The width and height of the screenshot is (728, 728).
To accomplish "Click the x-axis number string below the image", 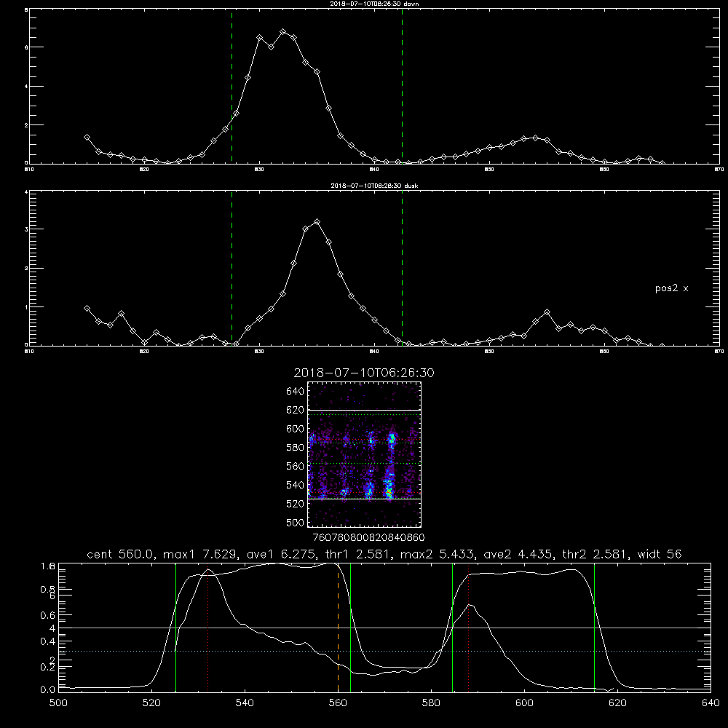I will click(368, 538).
